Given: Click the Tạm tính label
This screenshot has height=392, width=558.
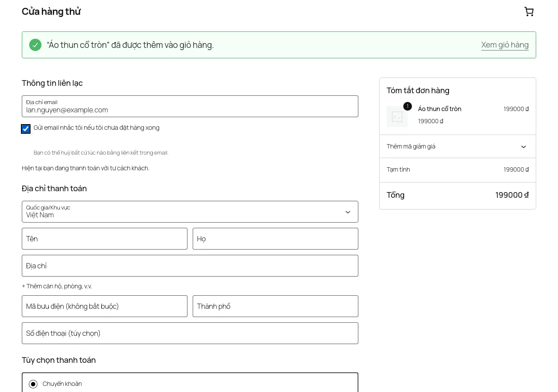Looking at the screenshot, I should pyautogui.click(x=398, y=169).
